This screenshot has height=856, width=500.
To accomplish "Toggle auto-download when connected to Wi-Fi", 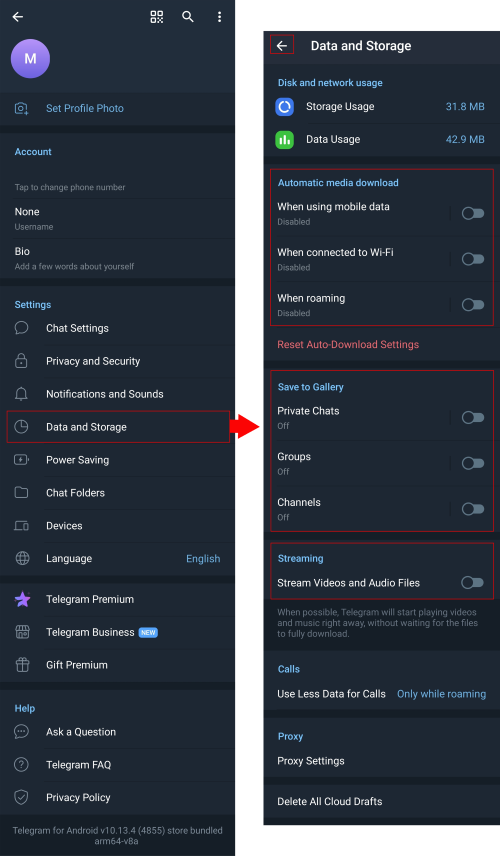I will (473, 259).
